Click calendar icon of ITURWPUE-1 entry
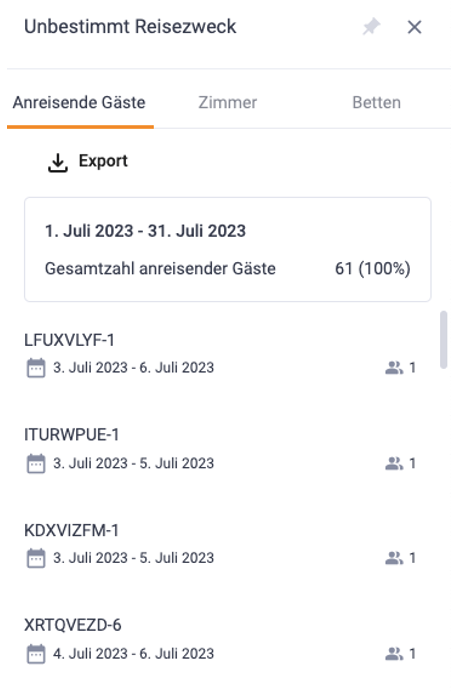 36,463
